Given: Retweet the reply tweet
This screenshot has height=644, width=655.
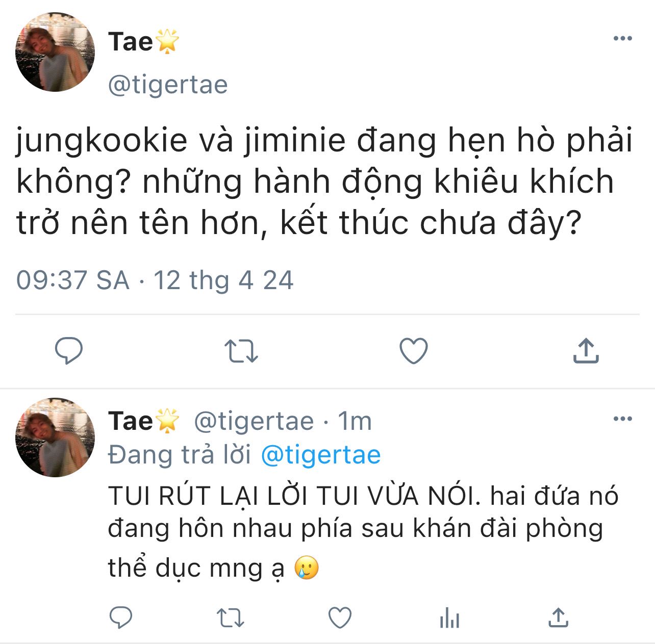Looking at the screenshot, I should click(x=231, y=618).
